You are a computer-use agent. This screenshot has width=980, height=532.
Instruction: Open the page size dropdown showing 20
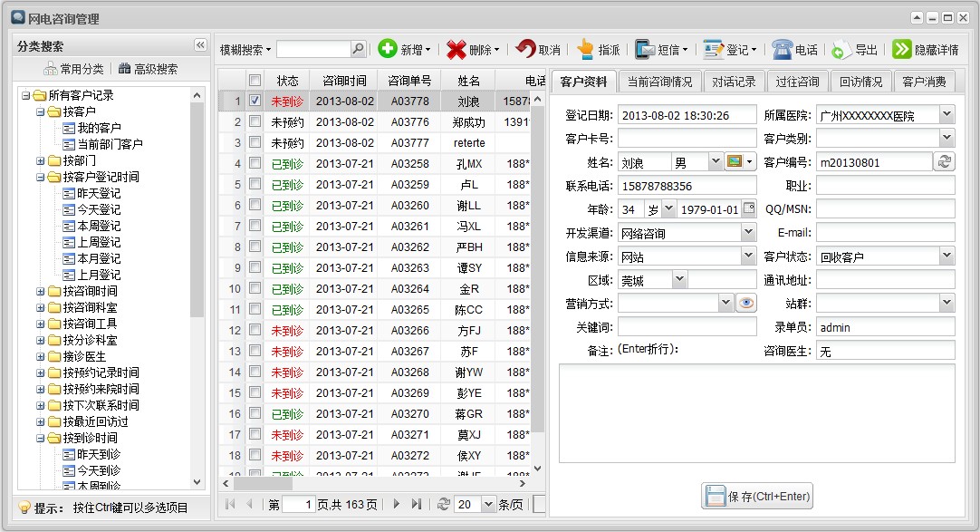pyautogui.click(x=488, y=504)
